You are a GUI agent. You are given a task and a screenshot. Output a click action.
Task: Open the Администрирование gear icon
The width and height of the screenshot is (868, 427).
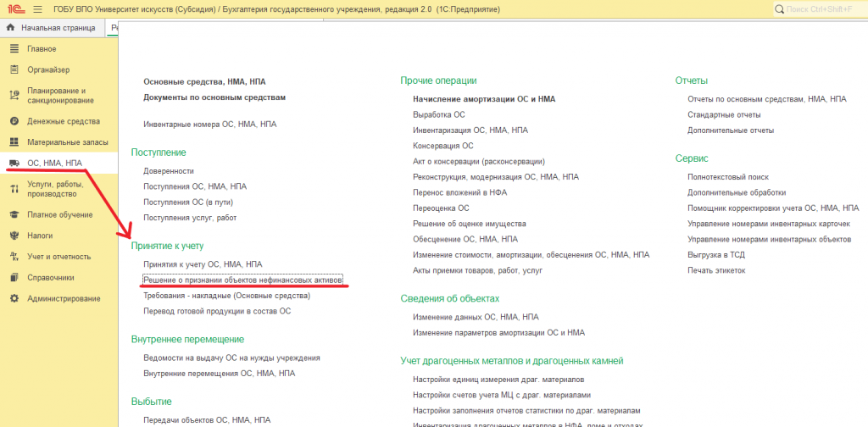(15, 299)
